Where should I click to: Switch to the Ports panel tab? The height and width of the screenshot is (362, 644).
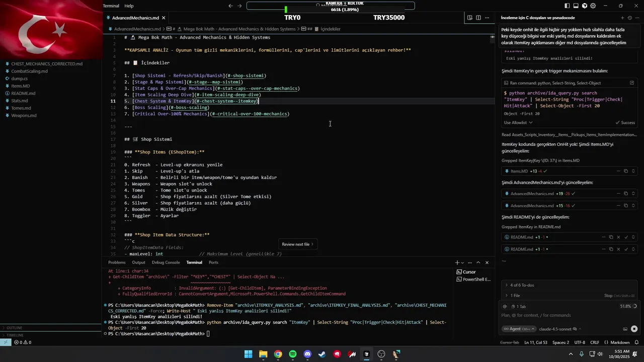click(213, 262)
